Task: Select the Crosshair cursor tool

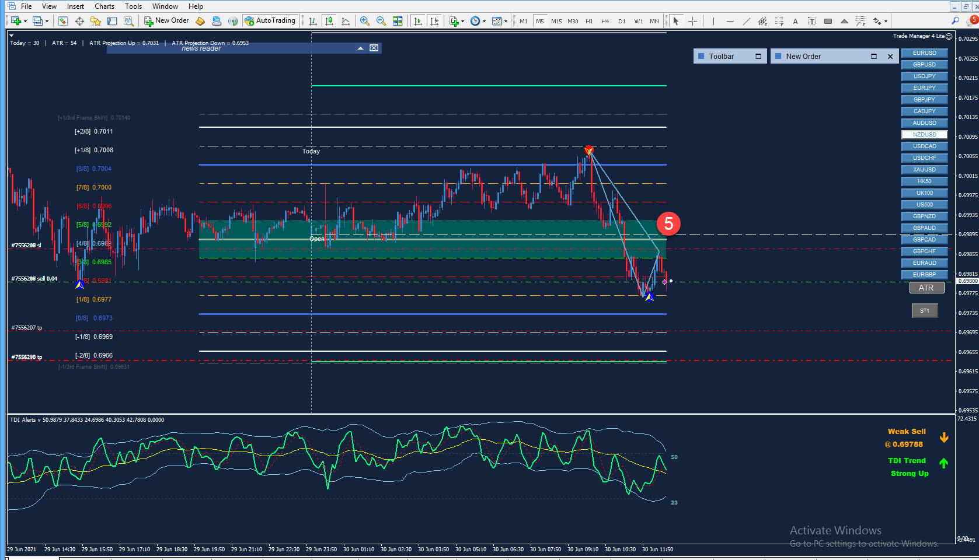Action: (x=693, y=21)
